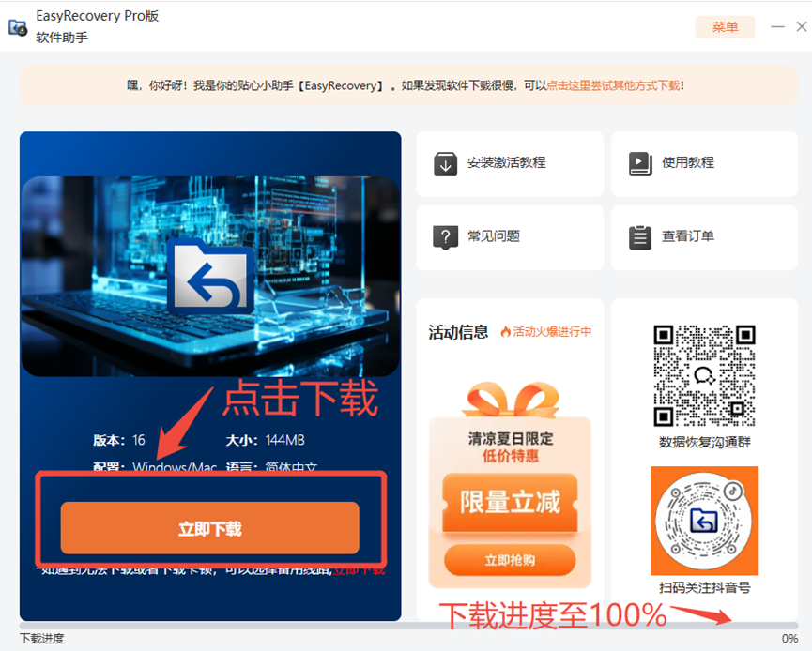Click the 立即抢购 purchase button
The image size is (812, 651).
(510, 560)
